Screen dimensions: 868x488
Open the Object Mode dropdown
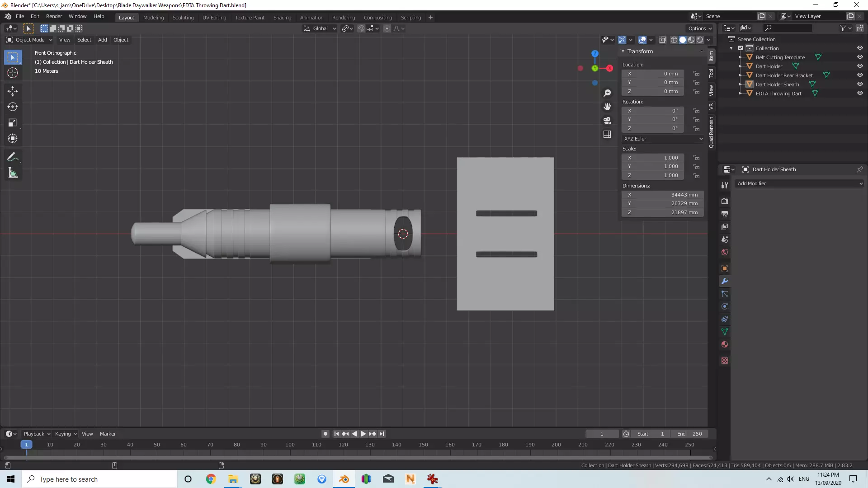(x=29, y=40)
